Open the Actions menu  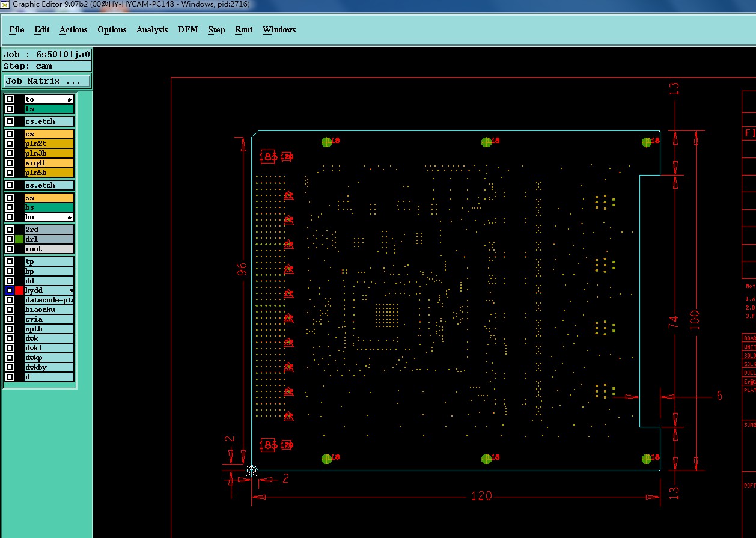pyautogui.click(x=73, y=29)
